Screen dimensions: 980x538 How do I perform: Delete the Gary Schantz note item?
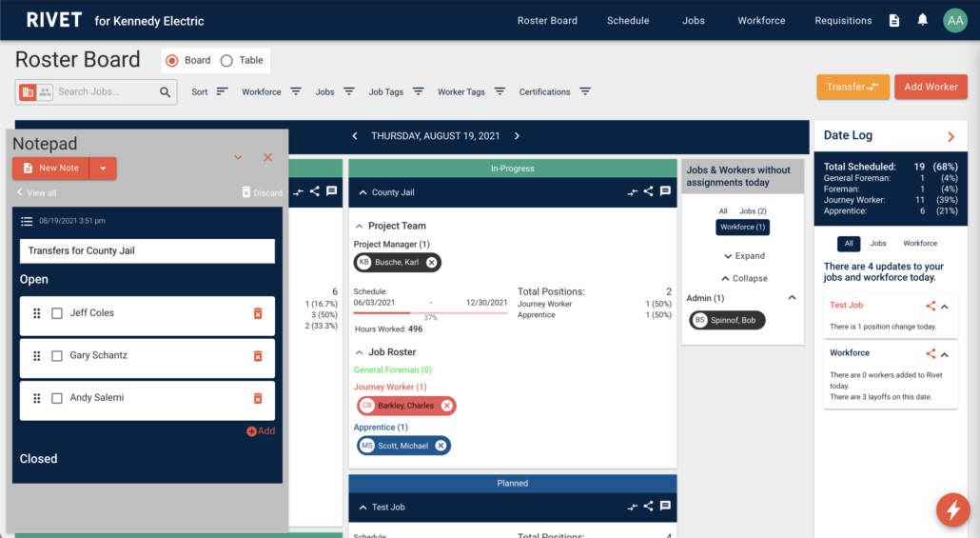tap(258, 356)
